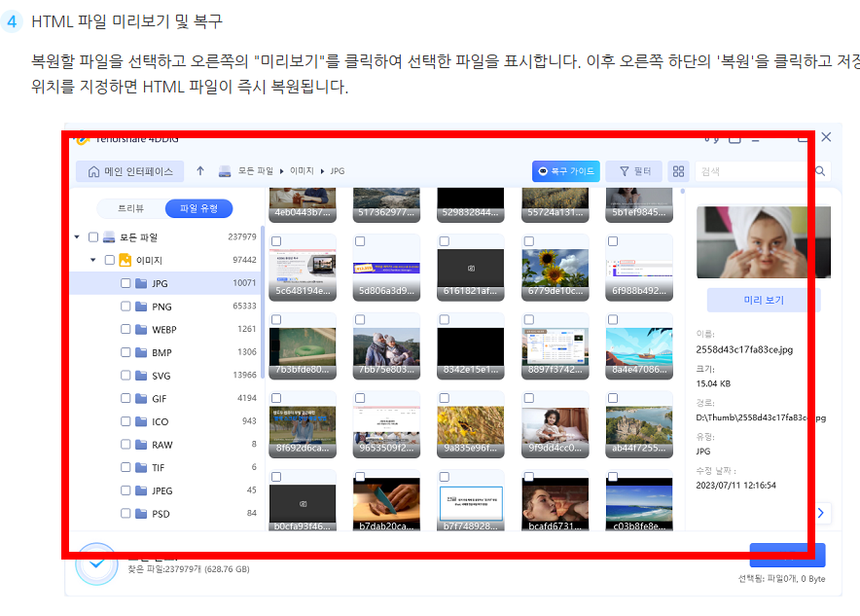Click the circular progress scan icon
Screen dimensions: 860x616
(x=96, y=562)
